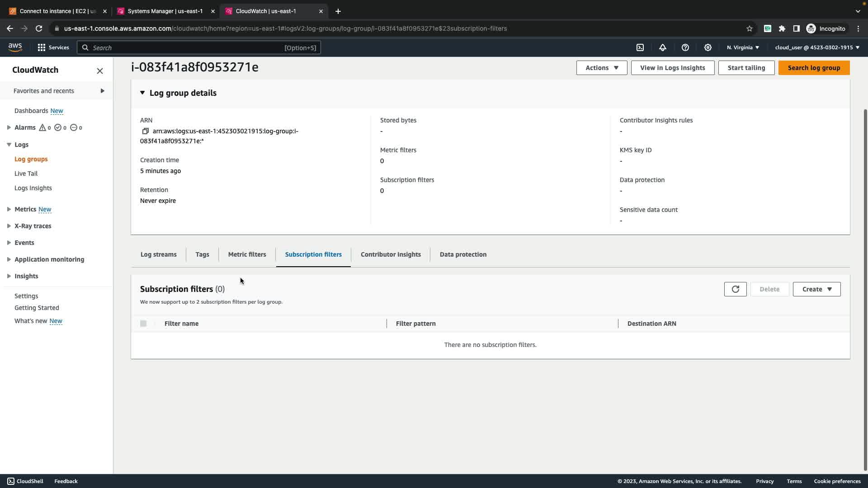Switch to the Log streams tab
Viewport: 868px width, 488px height.
(x=158, y=254)
